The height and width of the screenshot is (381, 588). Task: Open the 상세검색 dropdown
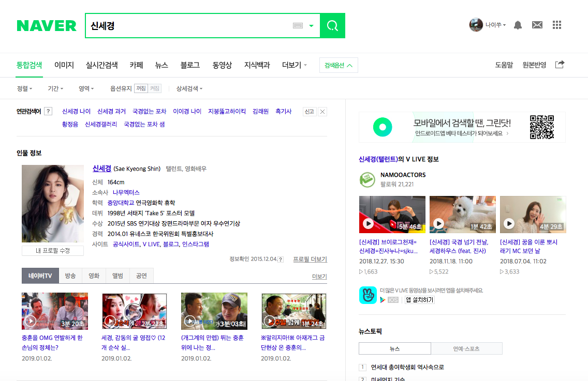(x=189, y=88)
